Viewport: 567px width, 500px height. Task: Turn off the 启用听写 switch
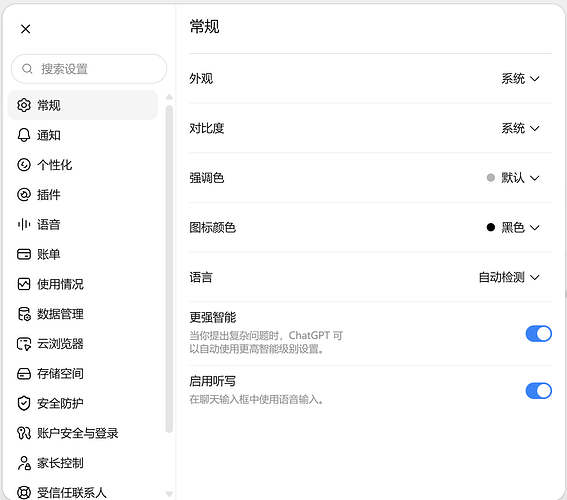538,391
